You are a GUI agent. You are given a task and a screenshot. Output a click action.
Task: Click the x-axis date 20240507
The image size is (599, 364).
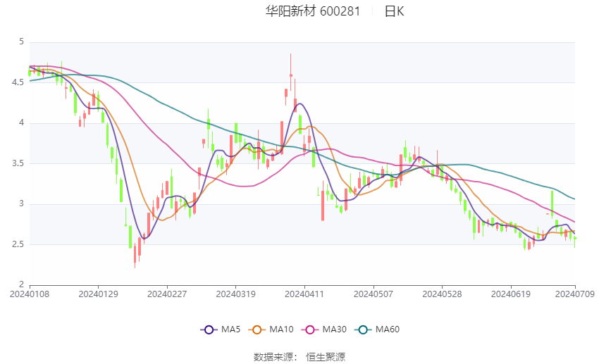tap(373, 294)
